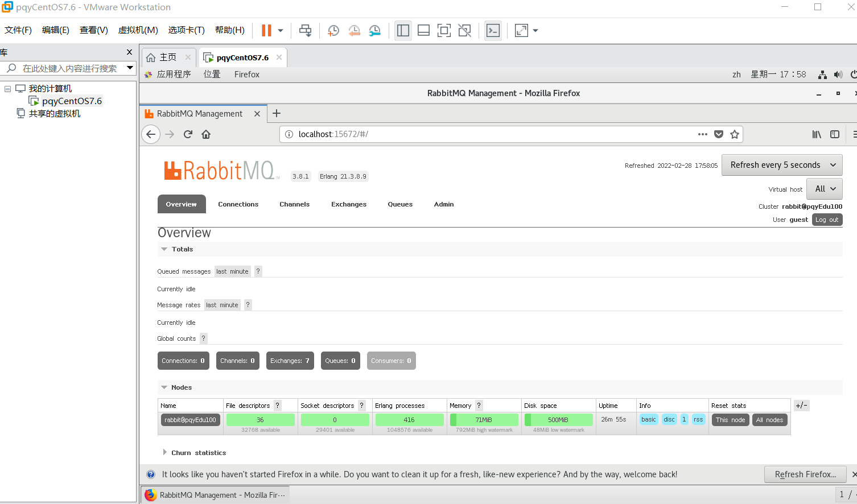This screenshot has height=504, width=857.
Task: Click the Queued messages last minute selector
Action: point(233,271)
